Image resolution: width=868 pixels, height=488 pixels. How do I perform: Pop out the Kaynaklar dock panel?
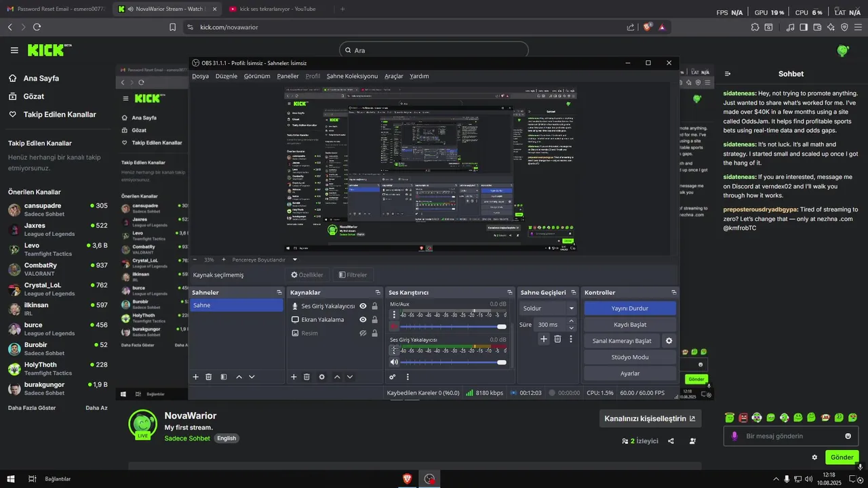pyautogui.click(x=376, y=292)
